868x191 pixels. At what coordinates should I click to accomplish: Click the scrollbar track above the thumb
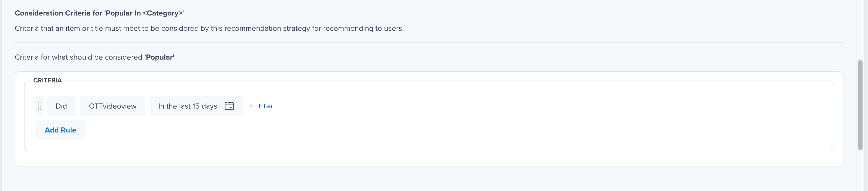[x=860, y=30]
